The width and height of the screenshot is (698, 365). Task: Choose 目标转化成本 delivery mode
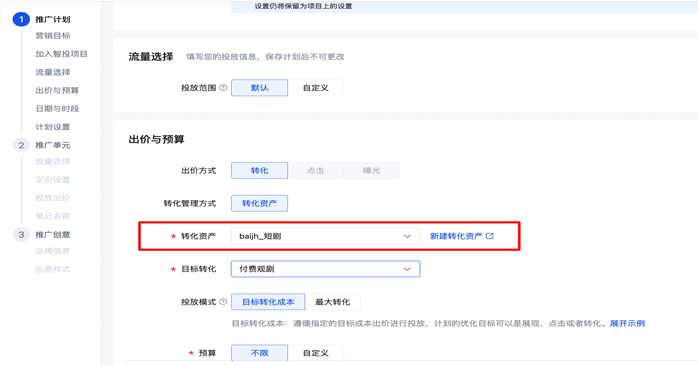268,302
